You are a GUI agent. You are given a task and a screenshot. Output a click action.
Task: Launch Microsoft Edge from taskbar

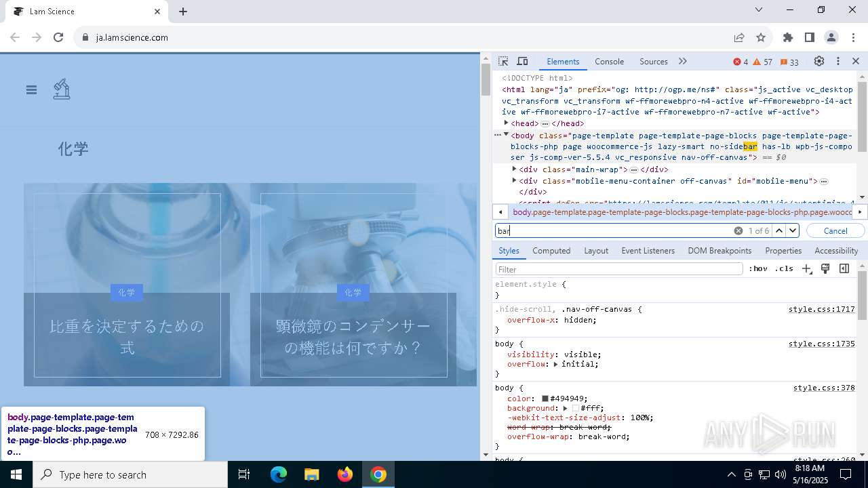click(x=279, y=474)
